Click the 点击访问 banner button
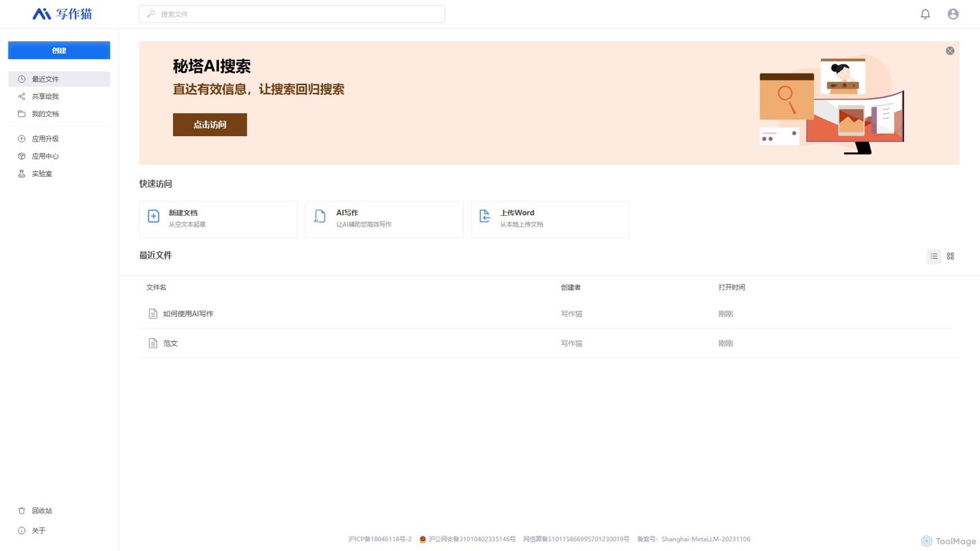 click(x=210, y=125)
